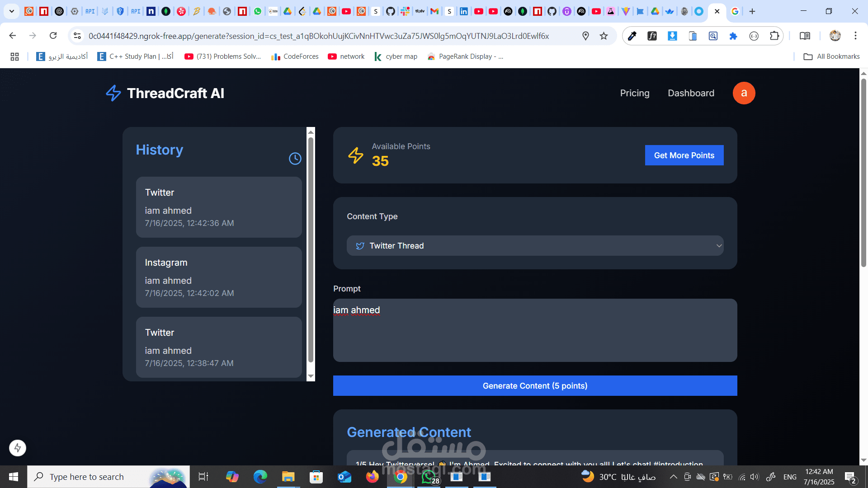Open the CodeForces bookmark

295,56
